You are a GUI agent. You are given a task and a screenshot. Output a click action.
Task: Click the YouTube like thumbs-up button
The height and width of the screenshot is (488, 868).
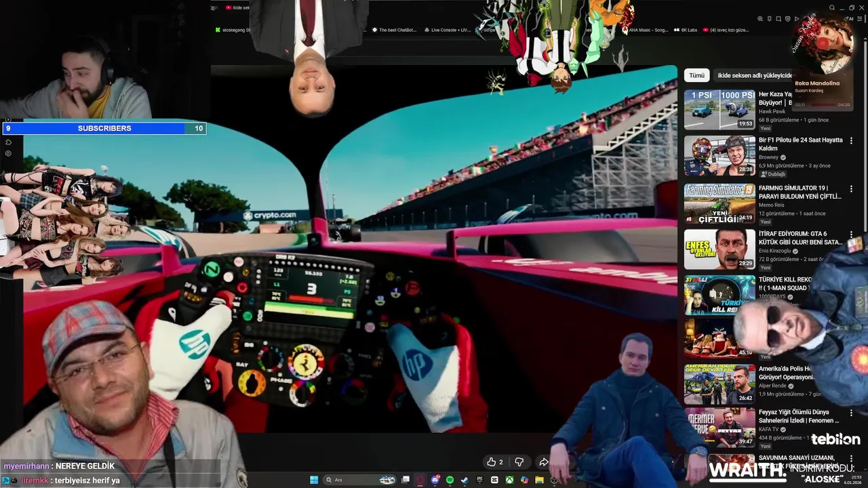pyautogui.click(x=492, y=462)
